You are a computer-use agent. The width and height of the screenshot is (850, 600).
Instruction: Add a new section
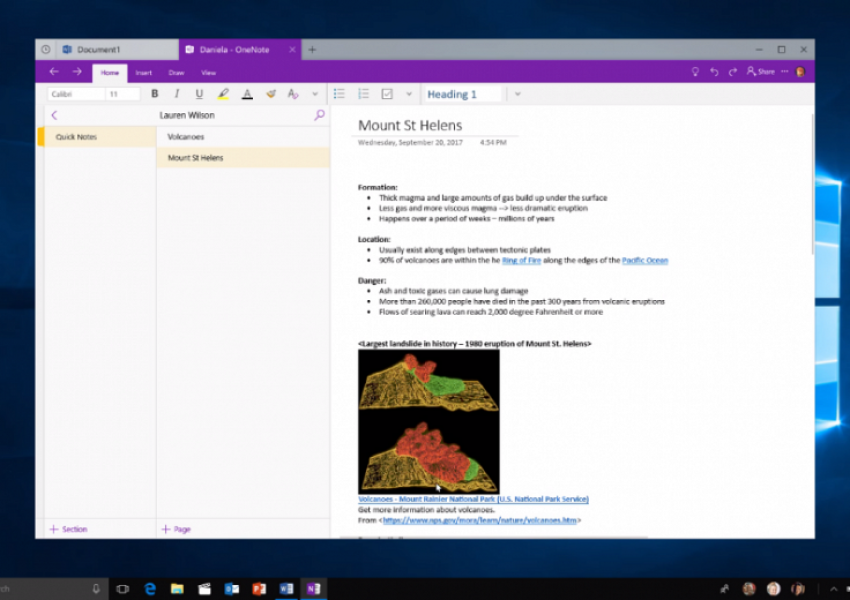pos(68,529)
